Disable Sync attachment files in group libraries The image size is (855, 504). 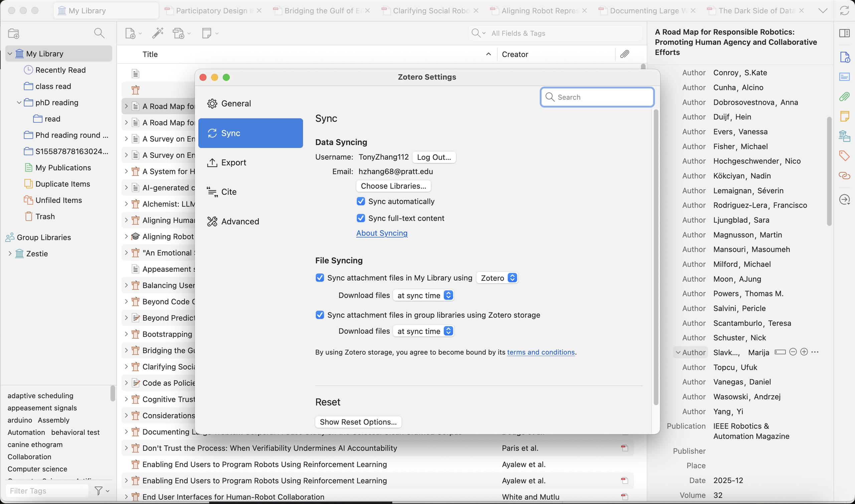pos(320,315)
